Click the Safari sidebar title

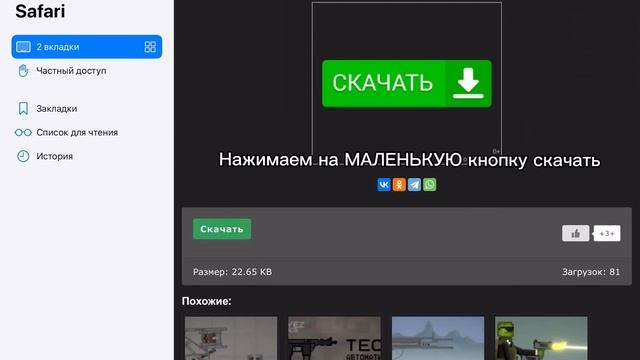pos(40,11)
